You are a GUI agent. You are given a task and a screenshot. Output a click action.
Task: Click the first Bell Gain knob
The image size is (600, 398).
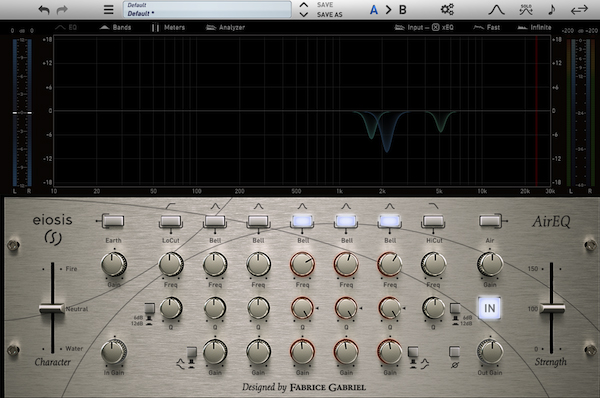(x=215, y=352)
